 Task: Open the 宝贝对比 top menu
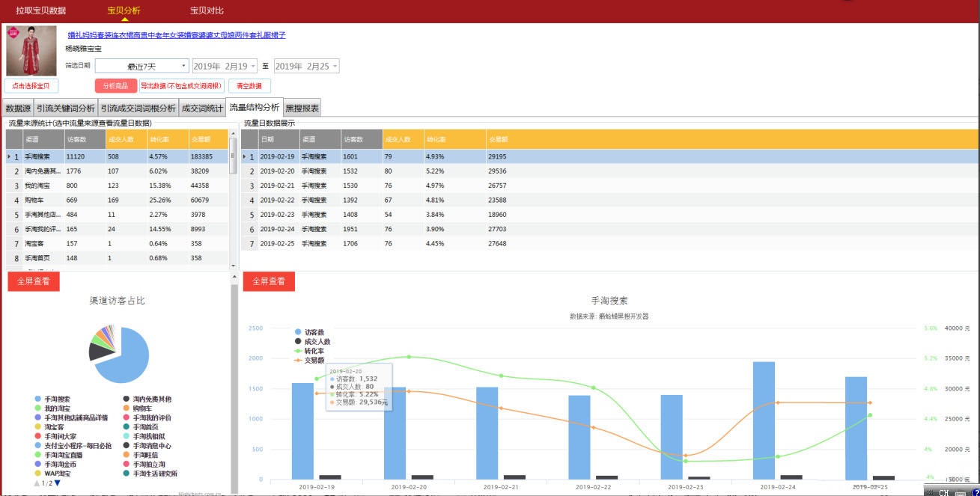pyautogui.click(x=207, y=10)
